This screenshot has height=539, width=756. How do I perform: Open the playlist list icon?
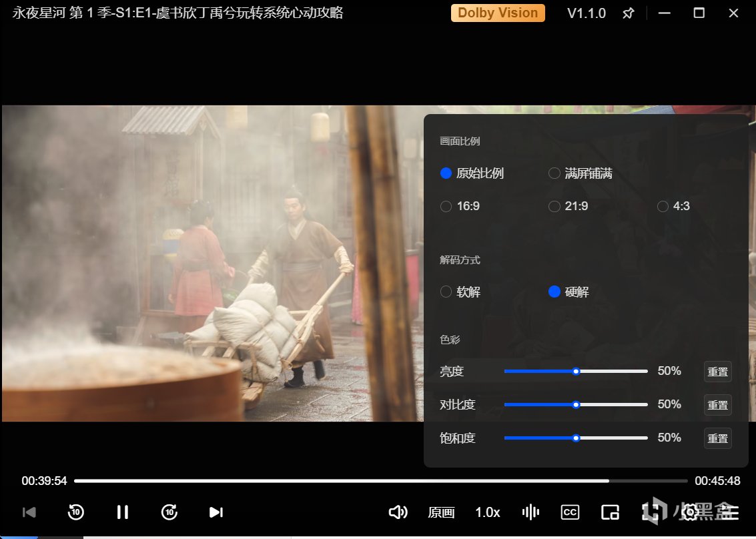[730, 512]
